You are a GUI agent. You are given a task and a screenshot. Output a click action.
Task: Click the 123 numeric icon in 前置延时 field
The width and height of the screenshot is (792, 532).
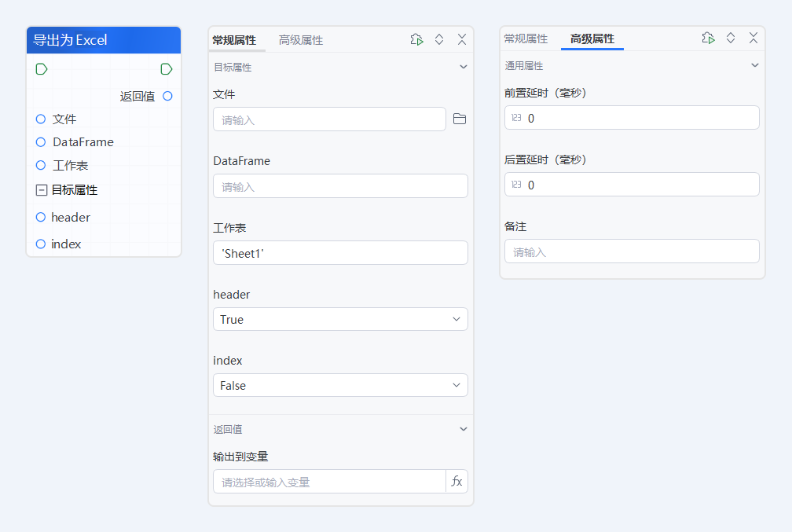coord(515,117)
